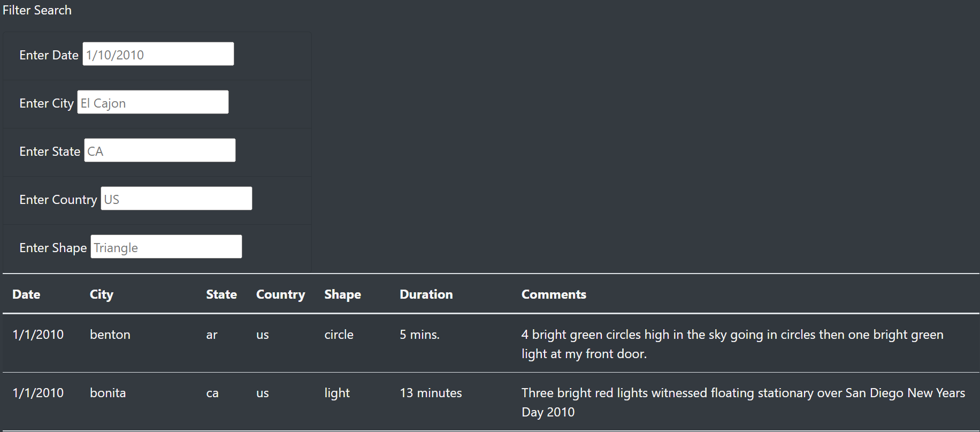Click the Country column header
980x432 pixels.
tap(280, 294)
